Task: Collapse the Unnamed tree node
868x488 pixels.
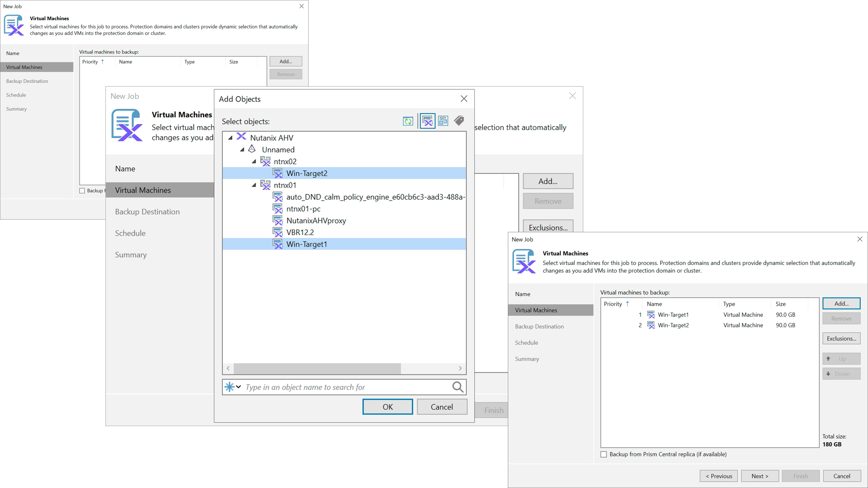Action: pos(242,150)
